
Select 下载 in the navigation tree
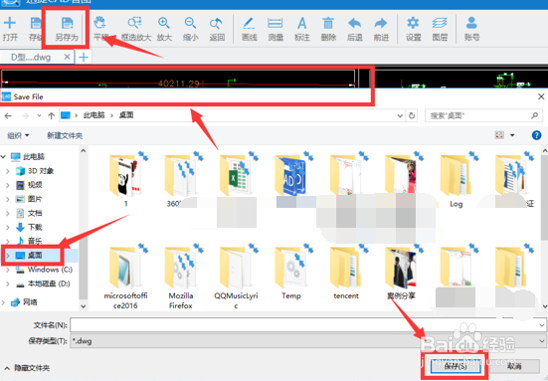[35, 227]
